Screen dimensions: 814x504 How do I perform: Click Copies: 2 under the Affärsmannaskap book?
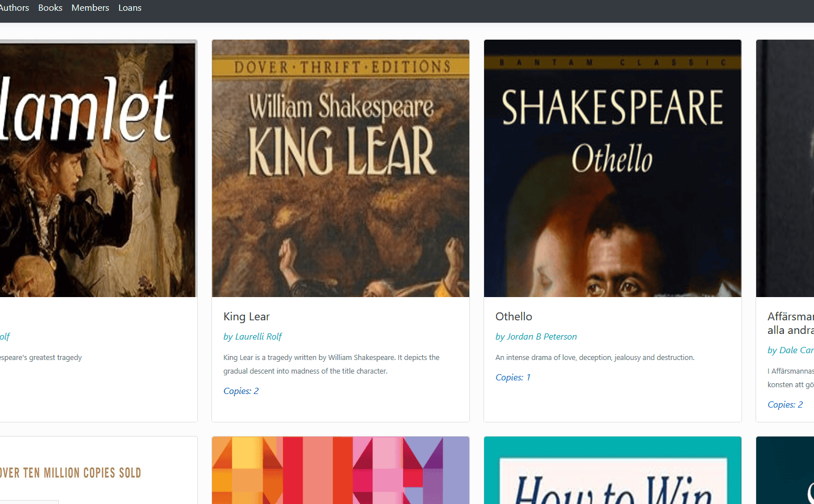[785, 405]
